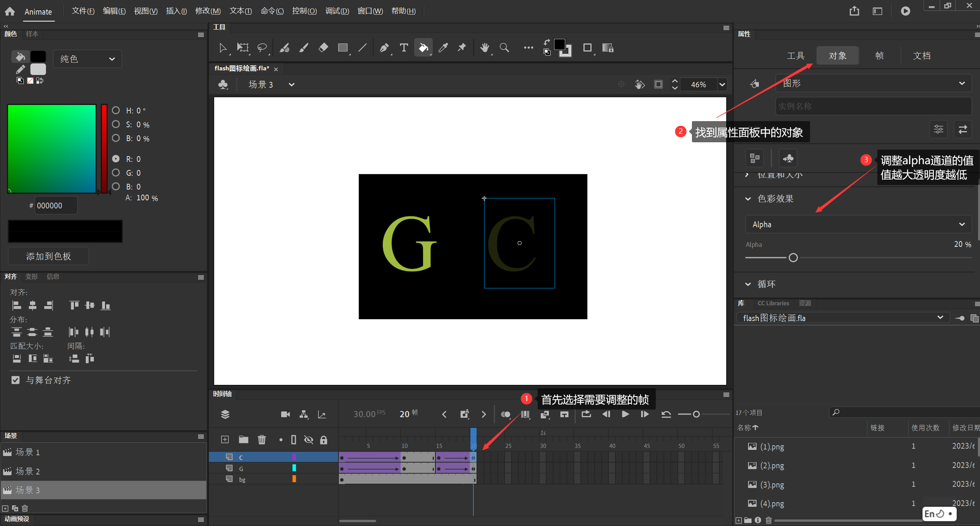Switch to the 样本 swatches tab

[x=32, y=34]
